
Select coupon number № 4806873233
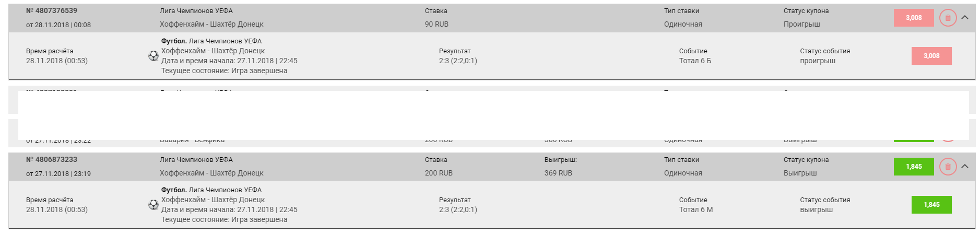[52, 159]
